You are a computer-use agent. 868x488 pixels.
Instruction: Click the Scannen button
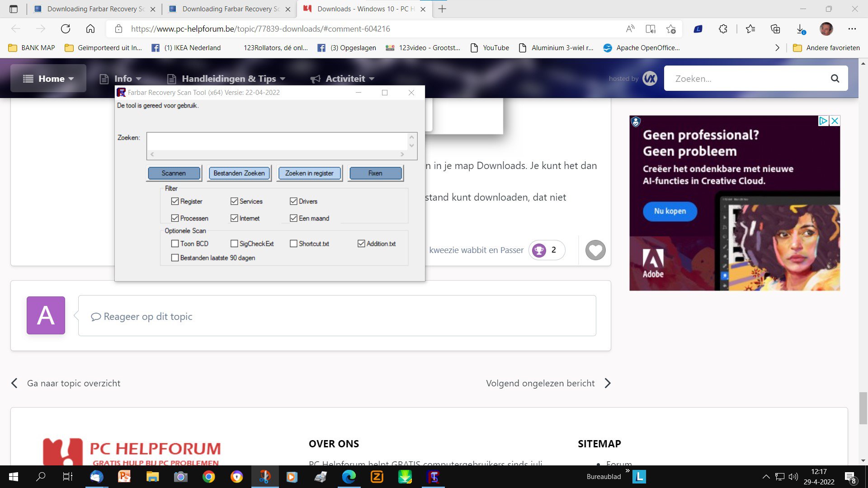174,173
